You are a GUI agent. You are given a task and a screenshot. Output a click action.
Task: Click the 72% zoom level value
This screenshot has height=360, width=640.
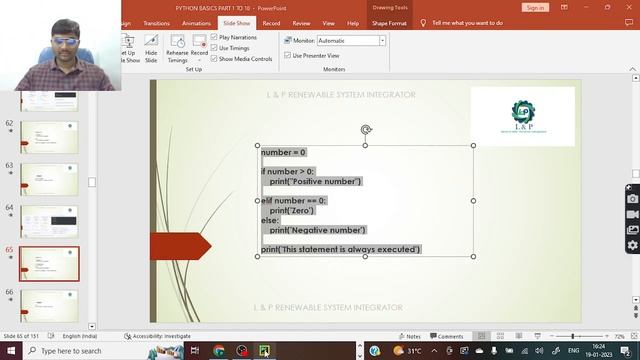click(620, 336)
